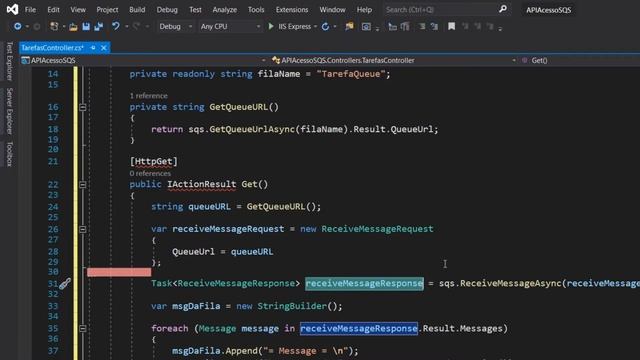Image resolution: width=640 pixels, height=360 pixels.
Task: Comment out selected lines icon
Action: pyautogui.click(x=422, y=27)
